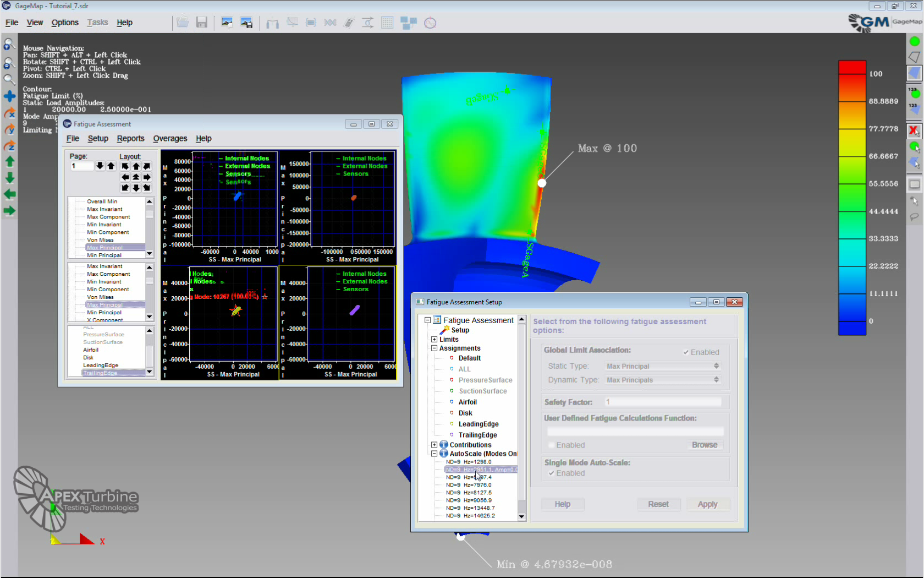This screenshot has width=924, height=578.
Task: Click the green node display circle icon
Action: [914, 41]
